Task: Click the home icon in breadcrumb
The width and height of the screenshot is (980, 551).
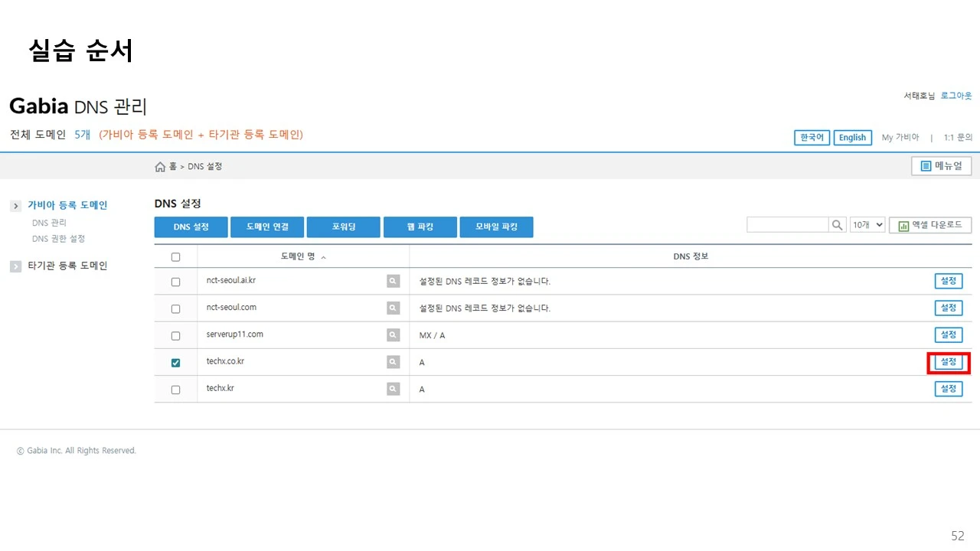Action: 160,167
